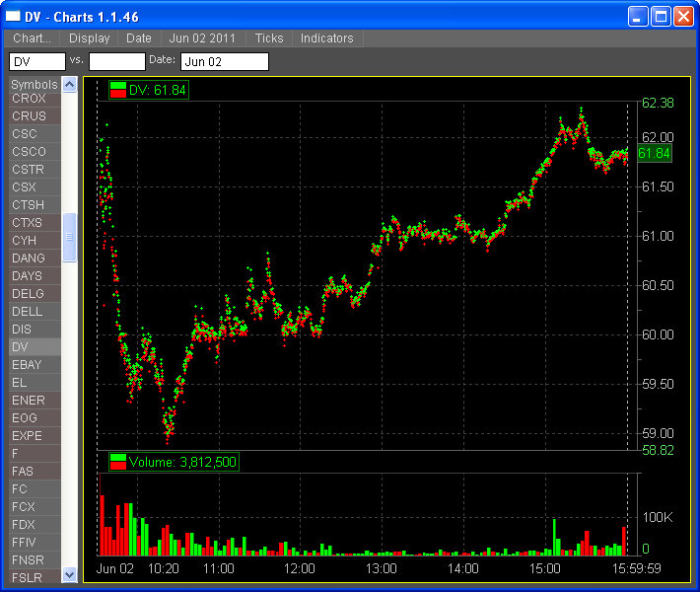This screenshot has width=700, height=592.
Task: Select DAYS in the symbols list
Action: click(35, 276)
